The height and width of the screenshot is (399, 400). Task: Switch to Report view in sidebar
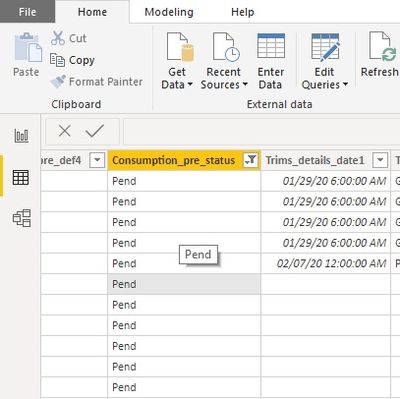[21, 136]
